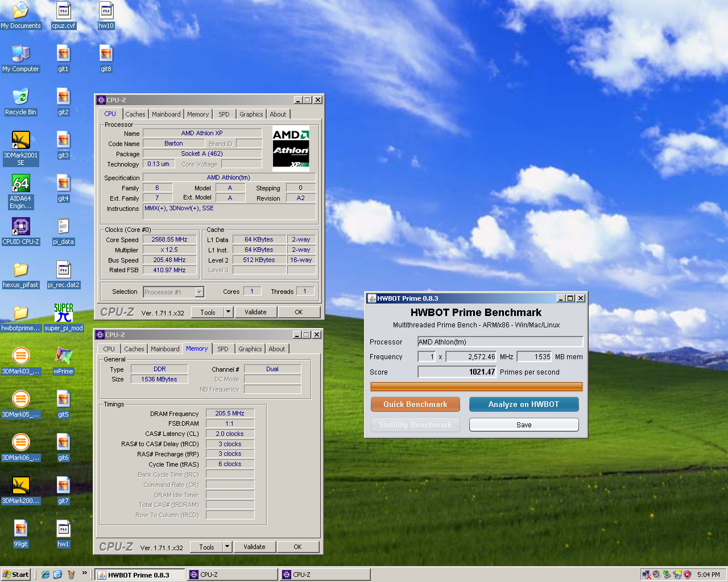
Task: Open the Start menu
Action: [15, 575]
